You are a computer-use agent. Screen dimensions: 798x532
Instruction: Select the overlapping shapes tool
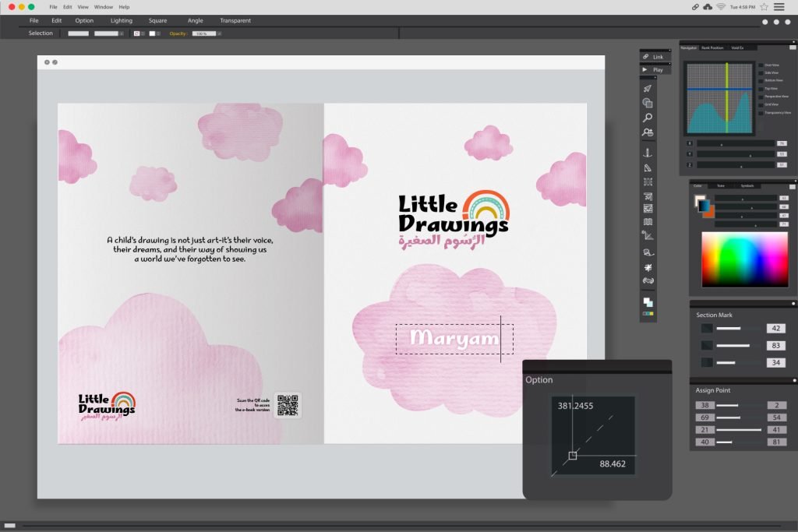click(x=648, y=103)
